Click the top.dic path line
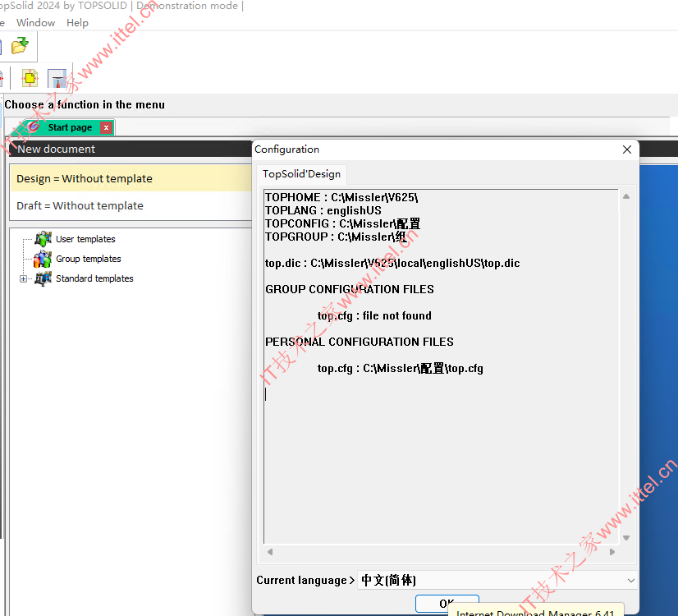The width and height of the screenshot is (678, 616). tap(392, 263)
